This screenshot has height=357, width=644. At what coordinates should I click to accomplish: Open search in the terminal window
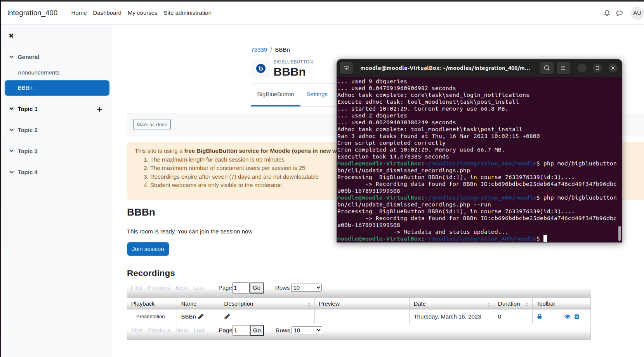[547, 68]
